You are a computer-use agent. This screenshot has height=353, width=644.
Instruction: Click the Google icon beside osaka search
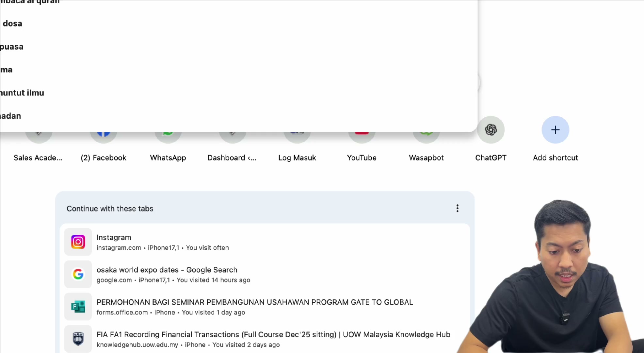[78, 274]
